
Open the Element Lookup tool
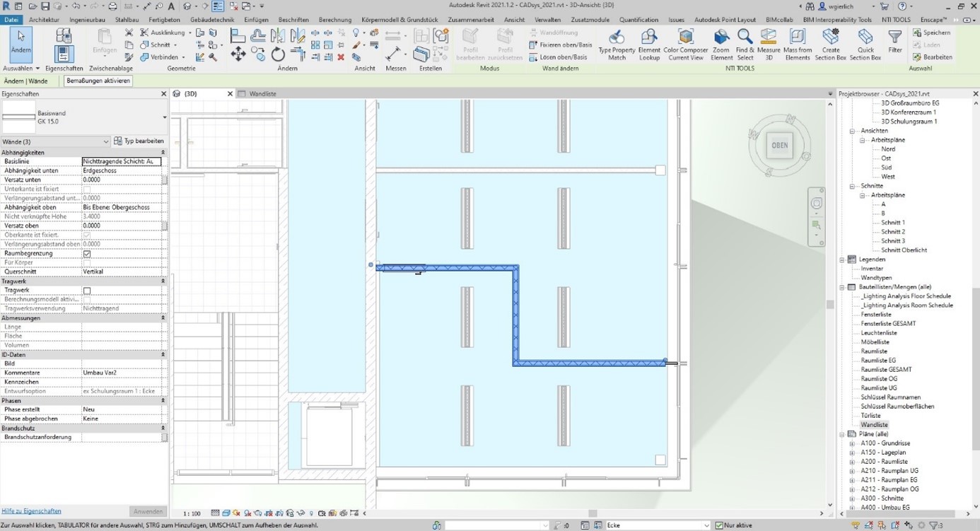click(649, 45)
